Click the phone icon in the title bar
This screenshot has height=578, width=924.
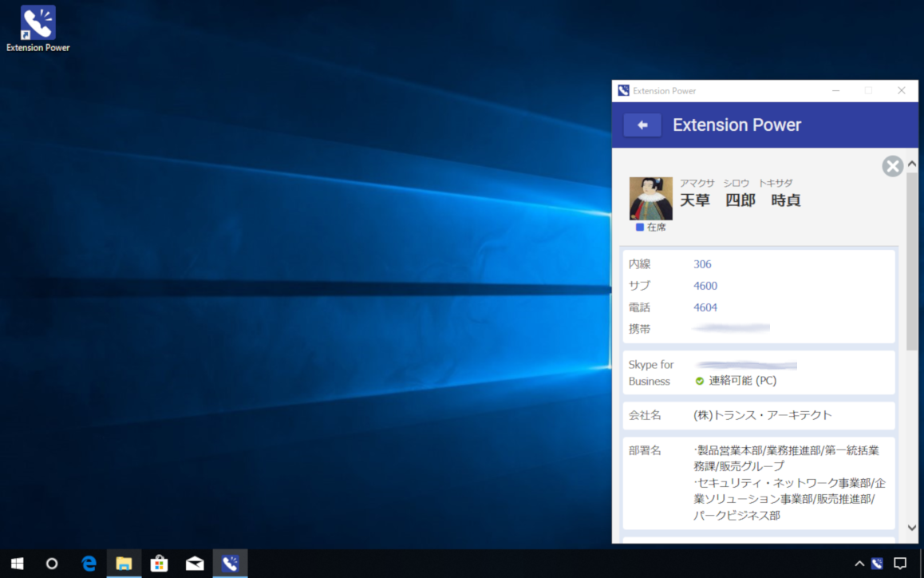click(x=622, y=90)
